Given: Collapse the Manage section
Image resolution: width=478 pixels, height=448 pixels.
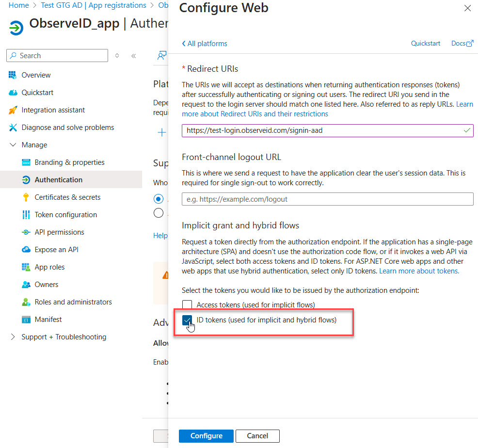Looking at the screenshot, I should pos(13,145).
